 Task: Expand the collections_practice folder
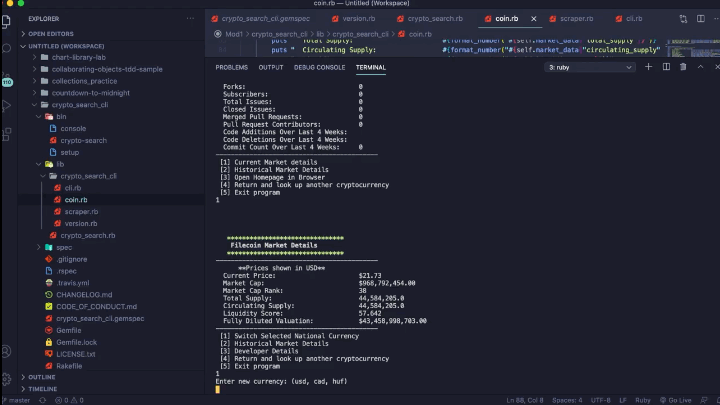(x=84, y=81)
